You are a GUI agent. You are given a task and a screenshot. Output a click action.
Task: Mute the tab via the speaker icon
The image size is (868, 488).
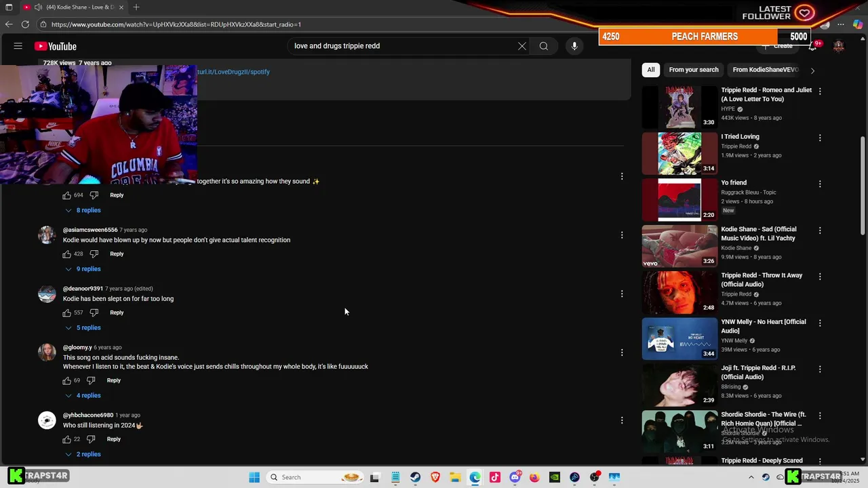click(x=39, y=7)
